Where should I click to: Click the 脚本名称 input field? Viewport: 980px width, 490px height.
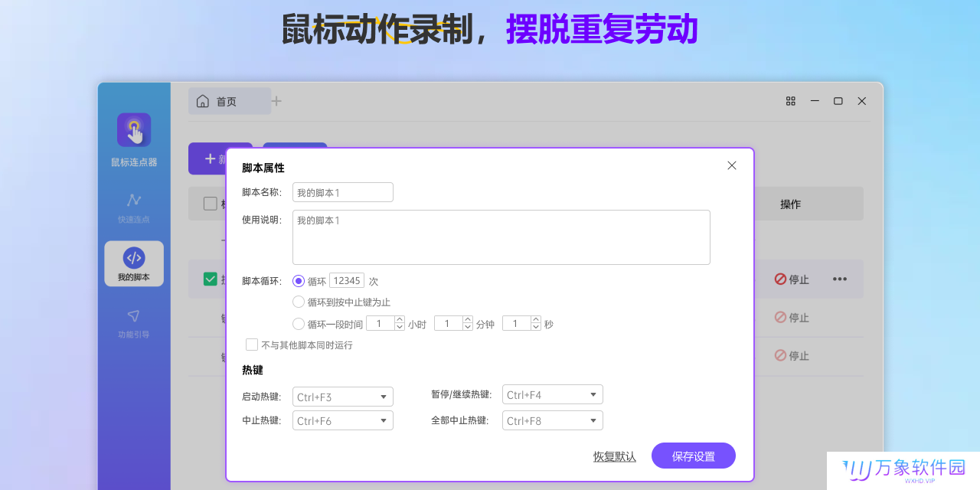[x=343, y=192]
